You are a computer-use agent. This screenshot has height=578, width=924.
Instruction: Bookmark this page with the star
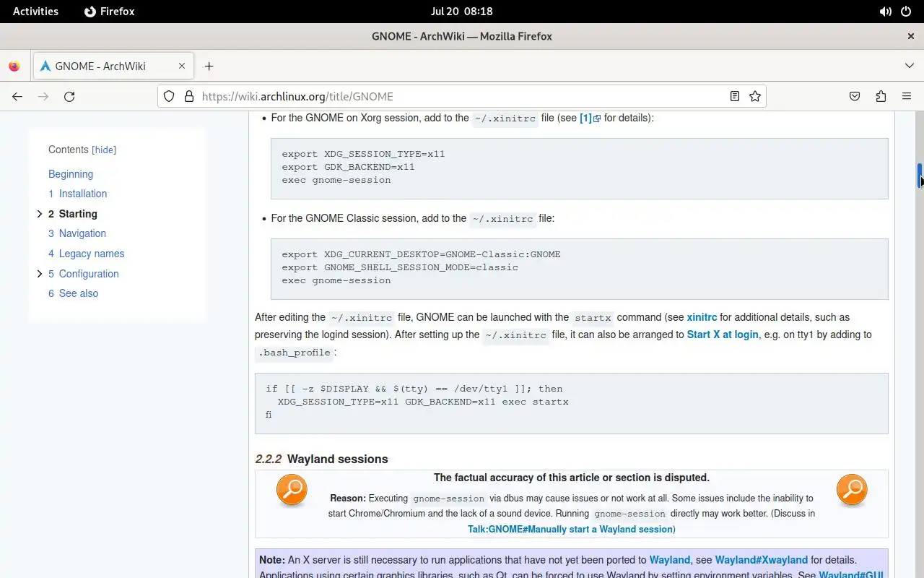pos(755,96)
